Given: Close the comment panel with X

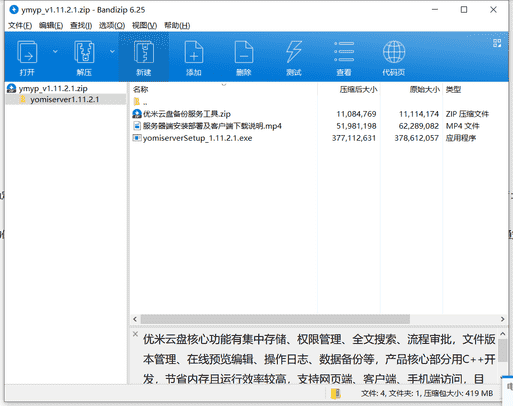Looking at the screenshot, I should click(x=135, y=334).
